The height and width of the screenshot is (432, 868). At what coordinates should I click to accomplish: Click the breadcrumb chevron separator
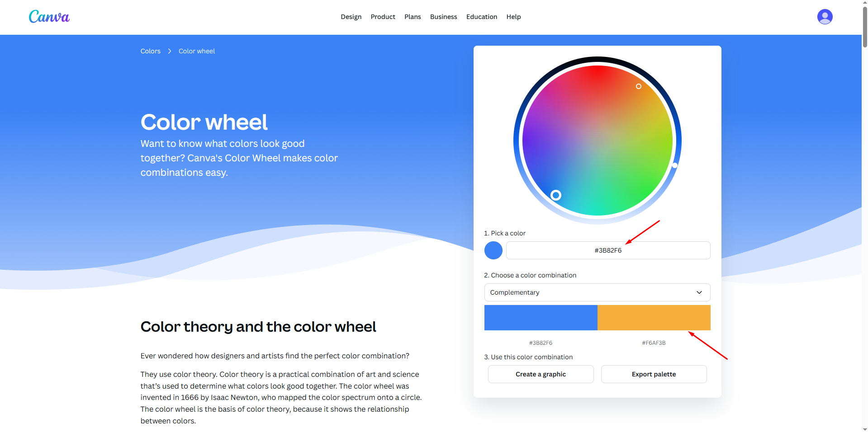pyautogui.click(x=170, y=51)
